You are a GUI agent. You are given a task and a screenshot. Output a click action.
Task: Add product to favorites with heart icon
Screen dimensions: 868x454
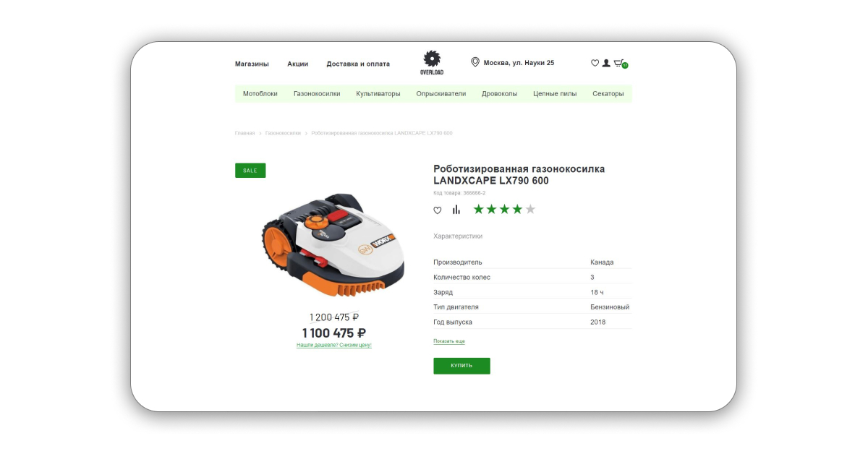click(x=438, y=210)
